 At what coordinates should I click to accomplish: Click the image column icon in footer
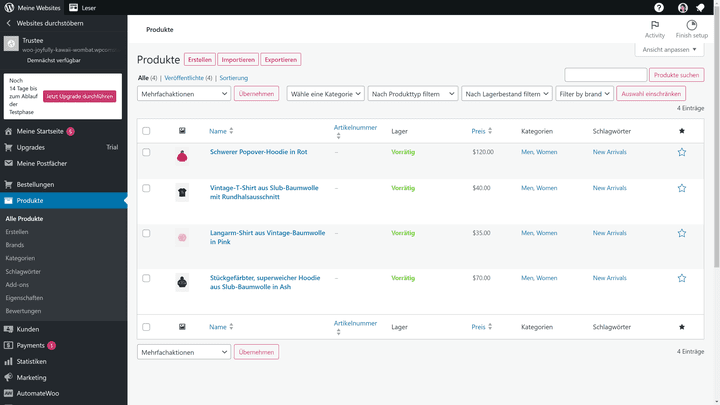pos(182,326)
